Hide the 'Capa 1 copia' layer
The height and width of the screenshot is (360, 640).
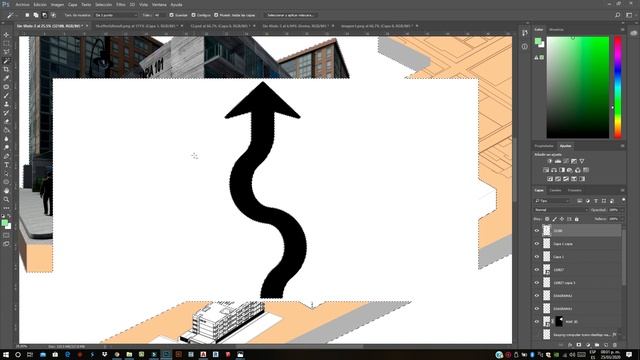pos(537,244)
